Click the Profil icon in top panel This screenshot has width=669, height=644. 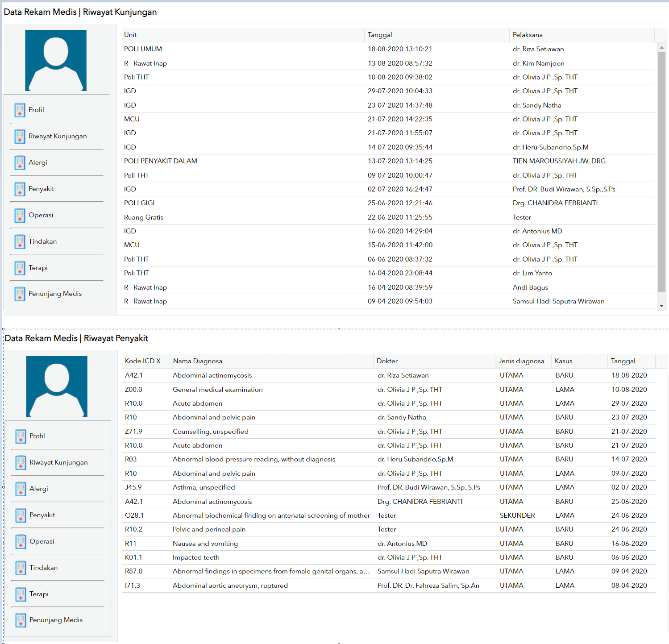pos(20,110)
